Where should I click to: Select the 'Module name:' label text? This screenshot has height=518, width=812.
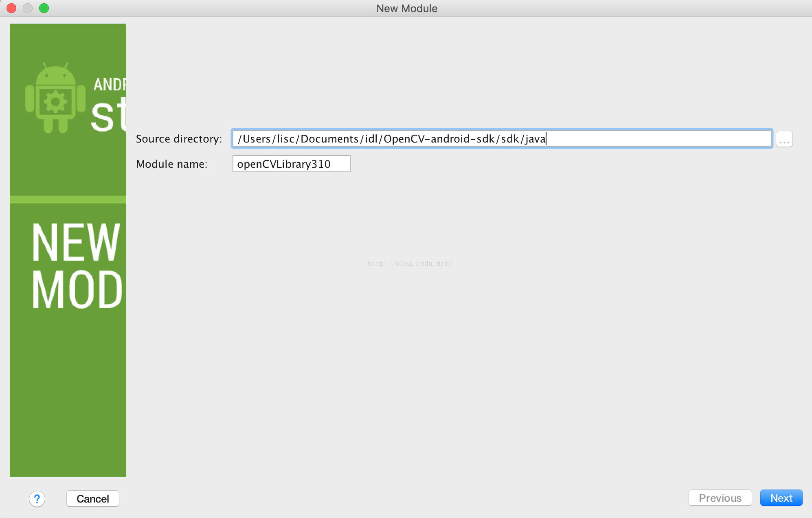(x=172, y=164)
